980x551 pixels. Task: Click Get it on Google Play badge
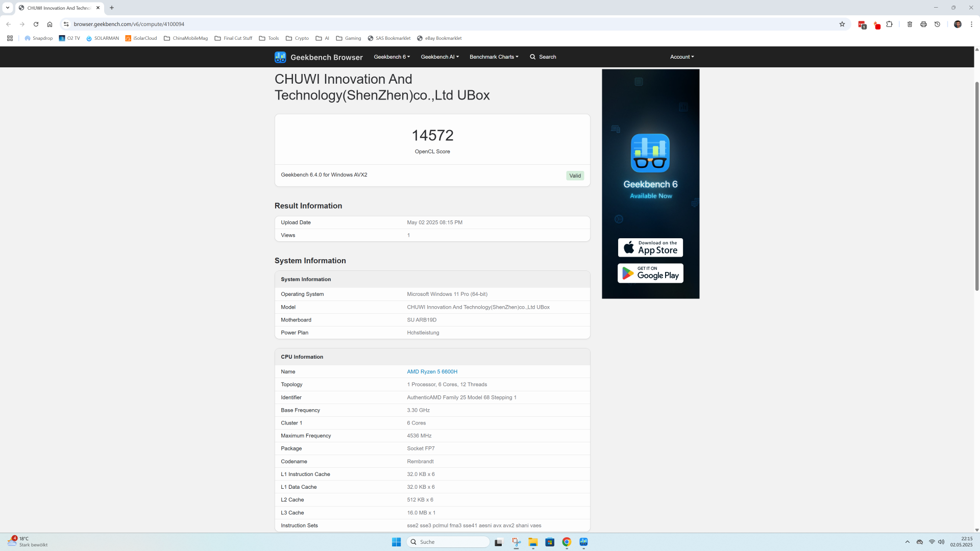pyautogui.click(x=650, y=273)
